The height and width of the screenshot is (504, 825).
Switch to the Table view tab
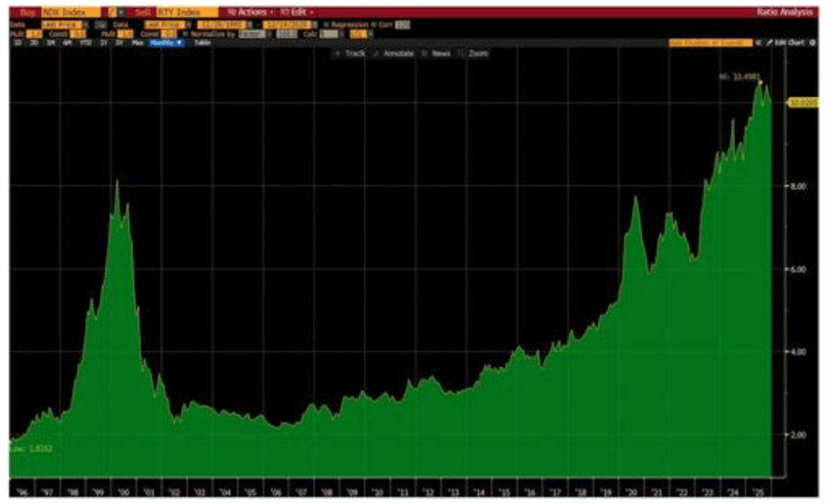click(x=201, y=42)
